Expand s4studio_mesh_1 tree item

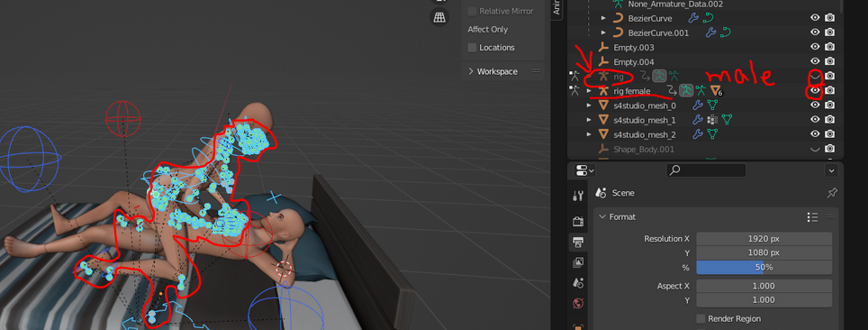tap(589, 119)
